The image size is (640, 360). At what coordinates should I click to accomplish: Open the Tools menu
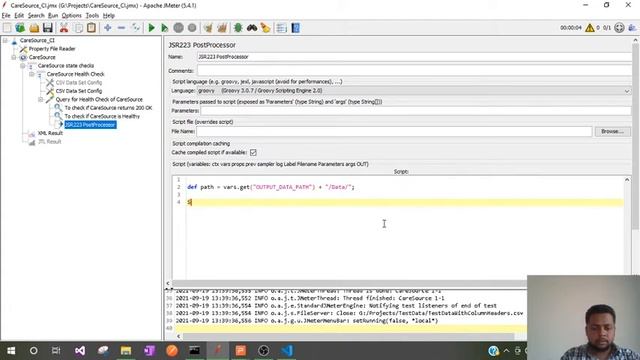(x=92, y=16)
